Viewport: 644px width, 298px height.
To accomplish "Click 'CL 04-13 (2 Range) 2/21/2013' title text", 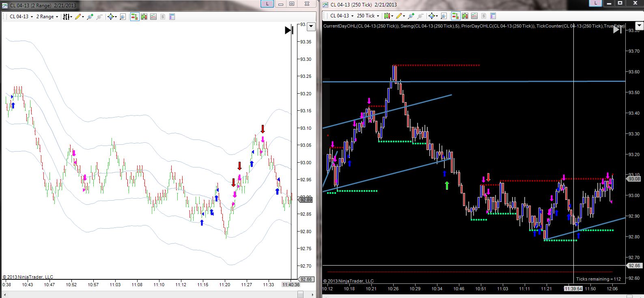I will click(43, 5).
